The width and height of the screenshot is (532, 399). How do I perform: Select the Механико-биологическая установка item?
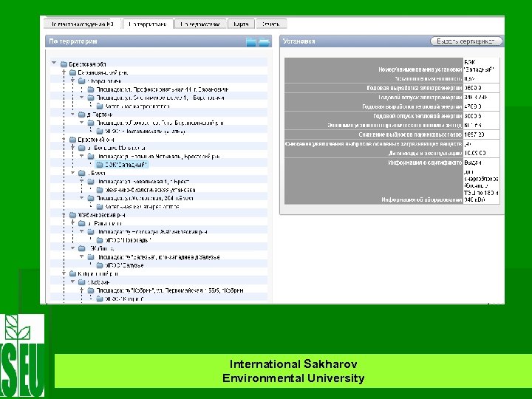150,190
